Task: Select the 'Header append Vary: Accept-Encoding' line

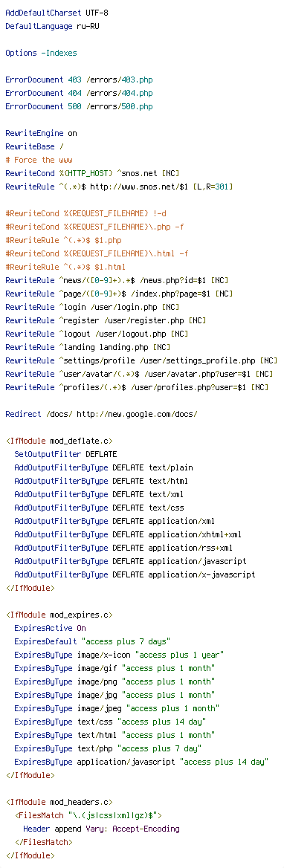Action: pos(101,829)
